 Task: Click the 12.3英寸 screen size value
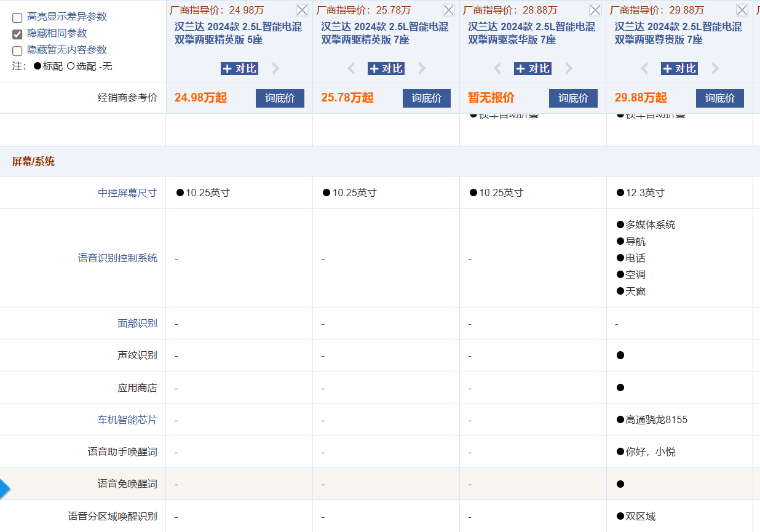click(644, 193)
